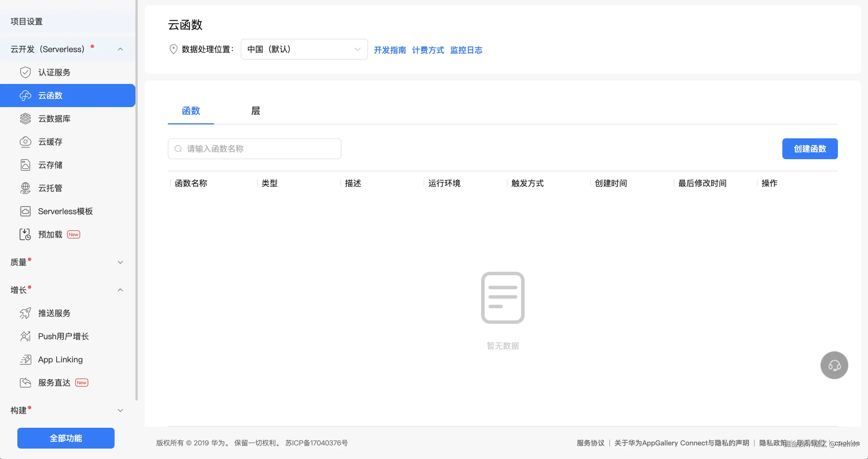Image resolution: width=868 pixels, height=459 pixels.
Task: Click the 云存储 storage icon
Action: click(x=25, y=165)
